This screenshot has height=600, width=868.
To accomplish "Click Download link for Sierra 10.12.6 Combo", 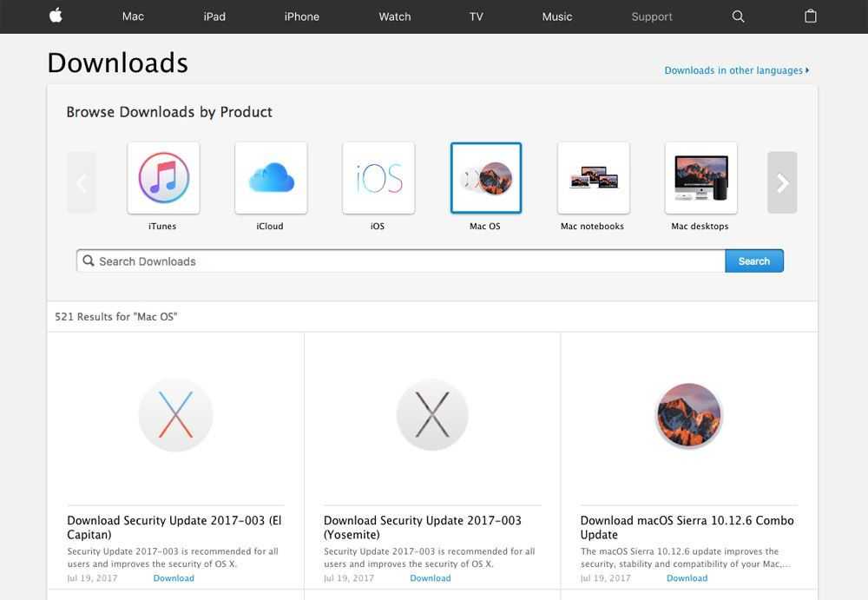I will tap(687, 578).
